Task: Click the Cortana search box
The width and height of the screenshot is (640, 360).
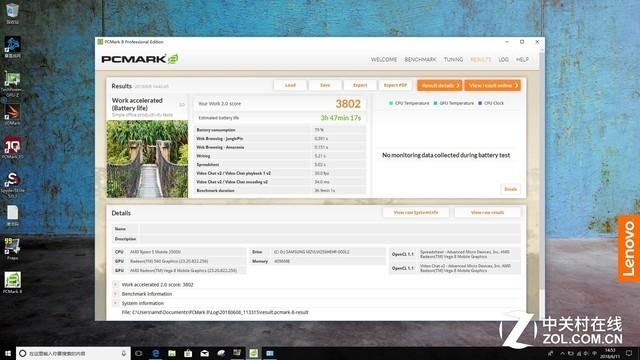Action: (73, 353)
